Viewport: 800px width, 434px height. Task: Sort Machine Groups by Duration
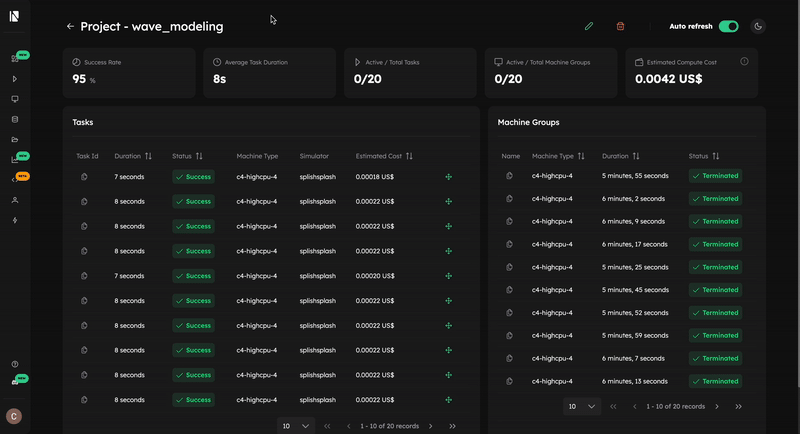[x=636, y=156]
